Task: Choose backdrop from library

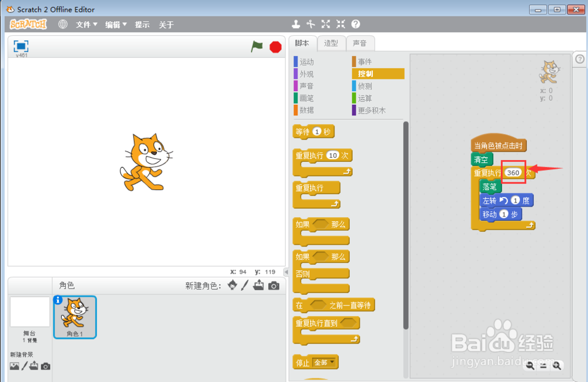Action: point(15,366)
